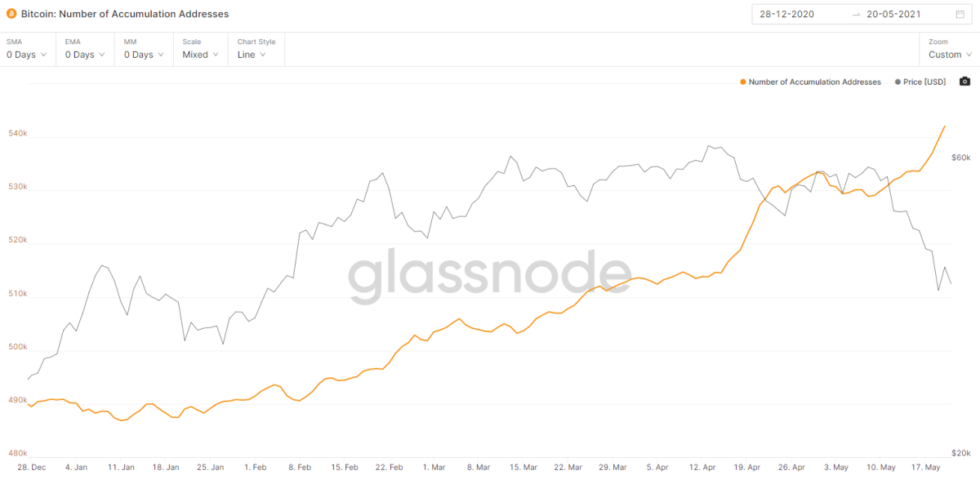Expand the Zoom Custom dropdown
The width and height of the screenshot is (980, 484).
coord(950,55)
